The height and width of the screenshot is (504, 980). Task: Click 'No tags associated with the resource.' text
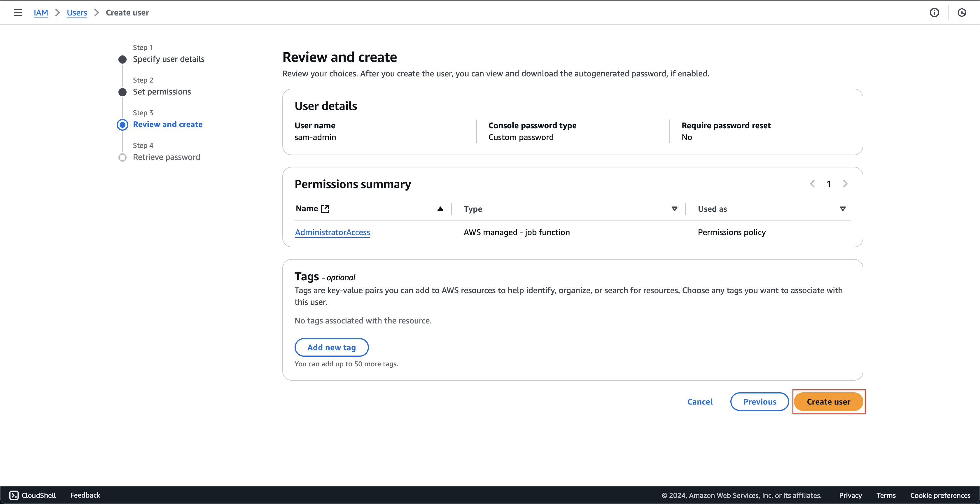(363, 321)
